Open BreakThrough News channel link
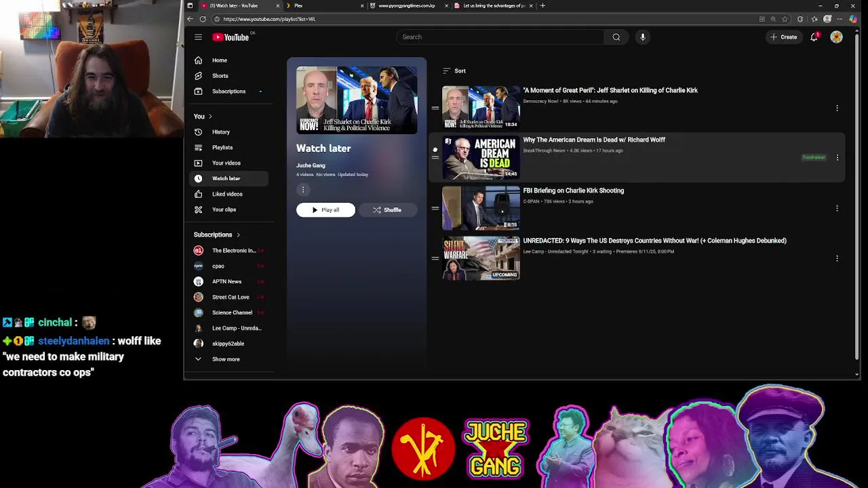The image size is (868, 488). pos(544,150)
